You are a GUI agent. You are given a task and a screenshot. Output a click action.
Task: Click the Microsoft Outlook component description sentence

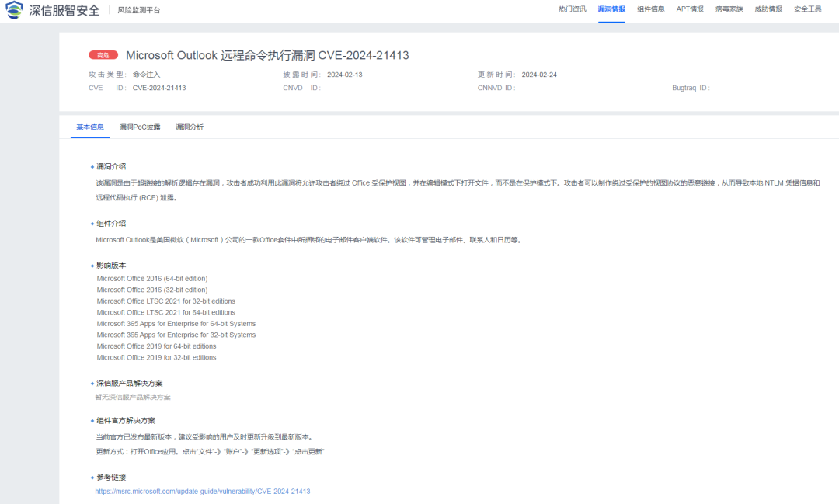pos(308,240)
